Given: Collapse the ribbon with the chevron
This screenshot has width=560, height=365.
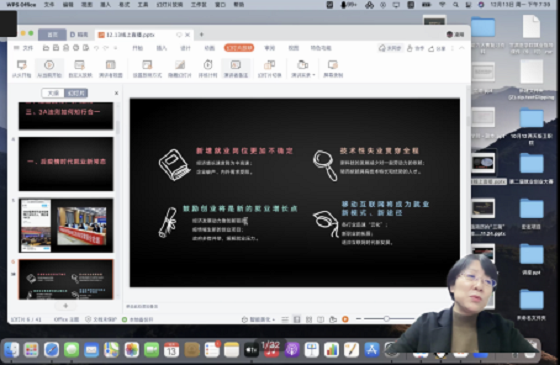Looking at the screenshot, I should click(x=461, y=48).
